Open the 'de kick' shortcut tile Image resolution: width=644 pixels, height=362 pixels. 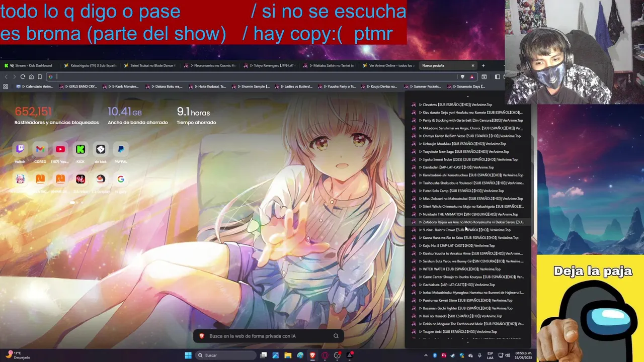(x=101, y=149)
